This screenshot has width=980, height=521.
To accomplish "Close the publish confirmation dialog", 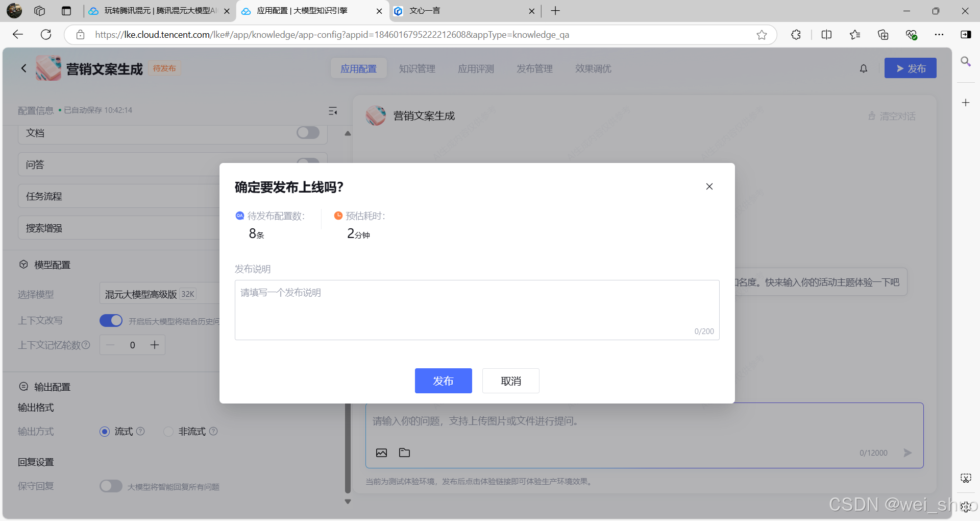I will tap(709, 186).
